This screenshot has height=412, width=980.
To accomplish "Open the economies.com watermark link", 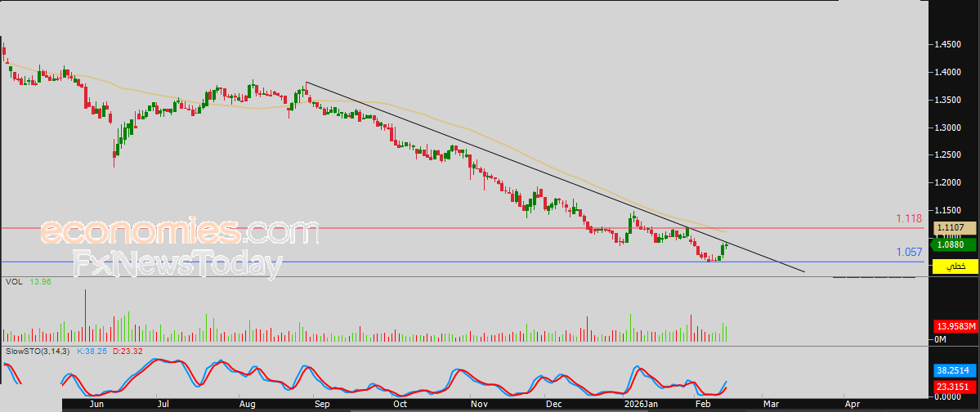I will click(179, 232).
